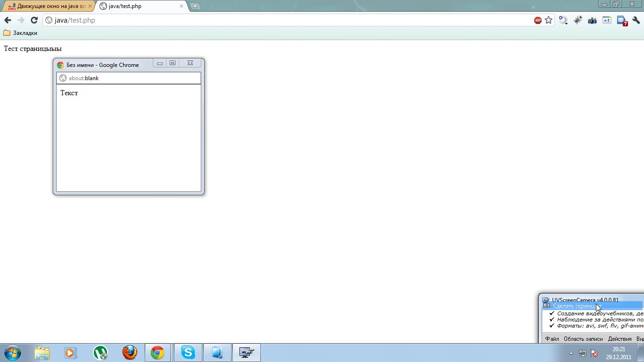Restore down the main Chrome window
Screen dimensions: 644x362
pos(616,4)
